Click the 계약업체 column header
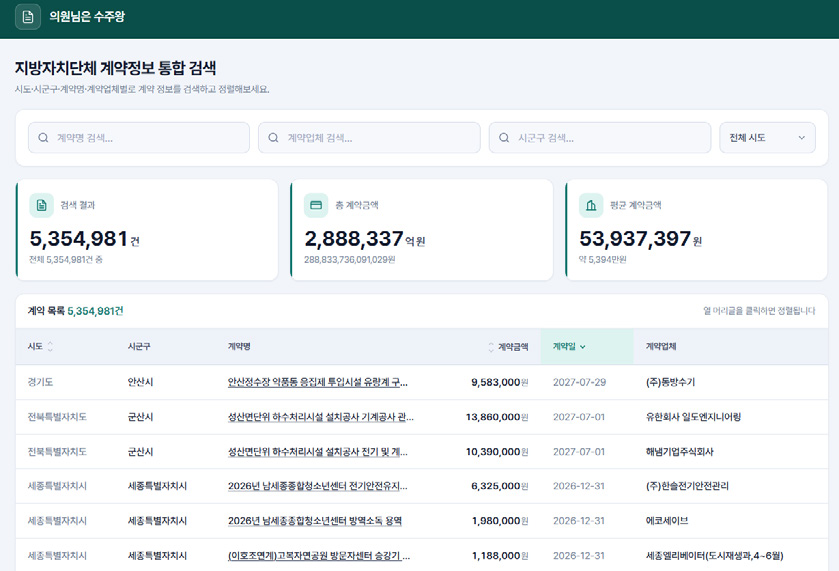This screenshot has height=571, width=839. tap(661, 347)
